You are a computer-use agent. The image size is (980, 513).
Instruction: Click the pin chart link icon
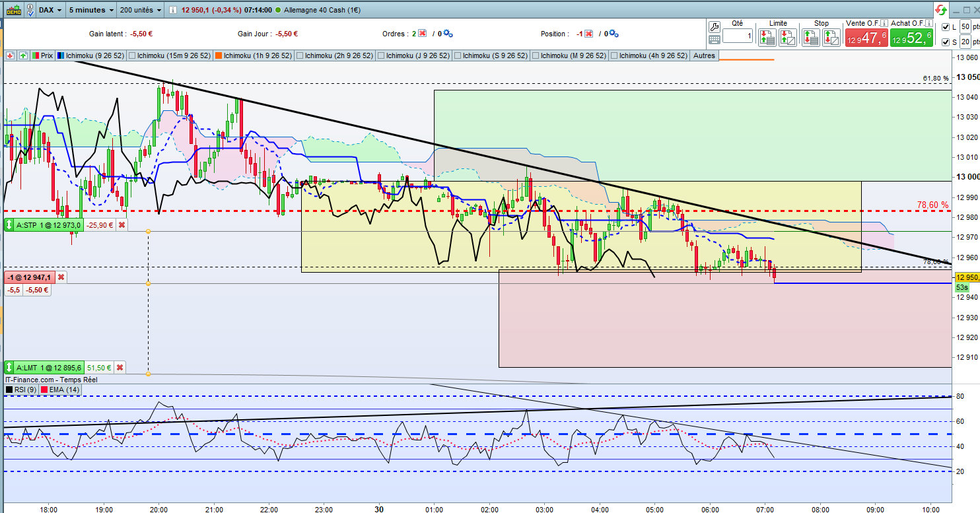(29, 11)
